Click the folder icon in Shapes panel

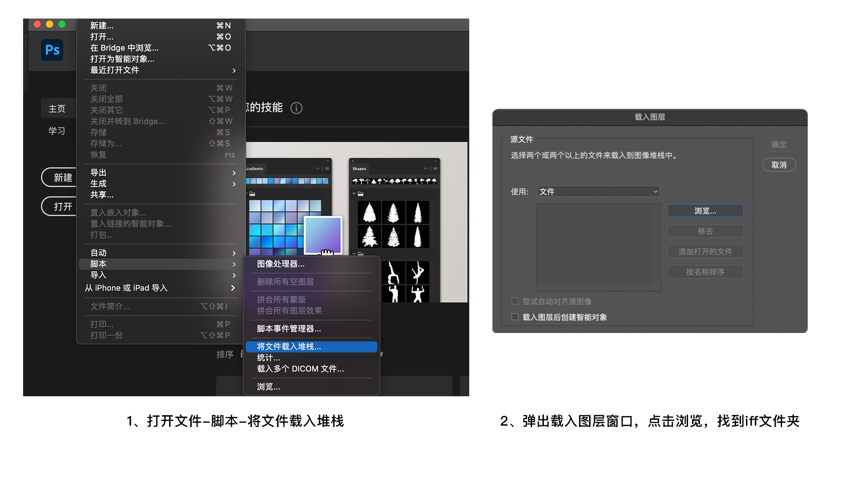click(x=361, y=194)
